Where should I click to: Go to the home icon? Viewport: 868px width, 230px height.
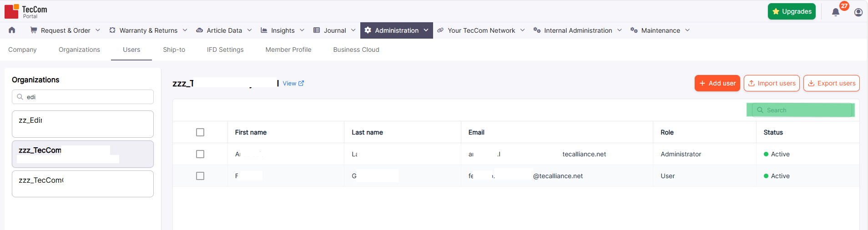click(x=12, y=30)
